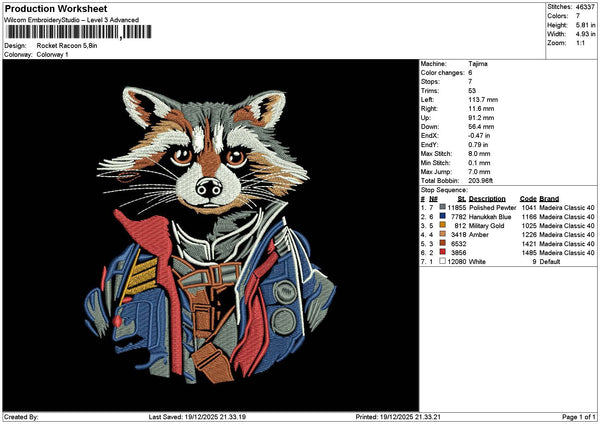Click thread code "1226"
This screenshot has width=600, height=424.
(x=529, y=235)
